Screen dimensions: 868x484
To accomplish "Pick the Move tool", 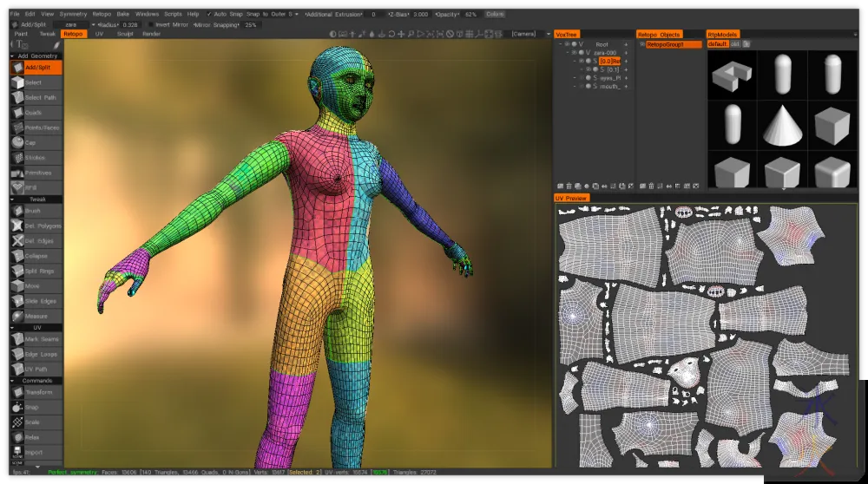I will click(x=36, y=286).
